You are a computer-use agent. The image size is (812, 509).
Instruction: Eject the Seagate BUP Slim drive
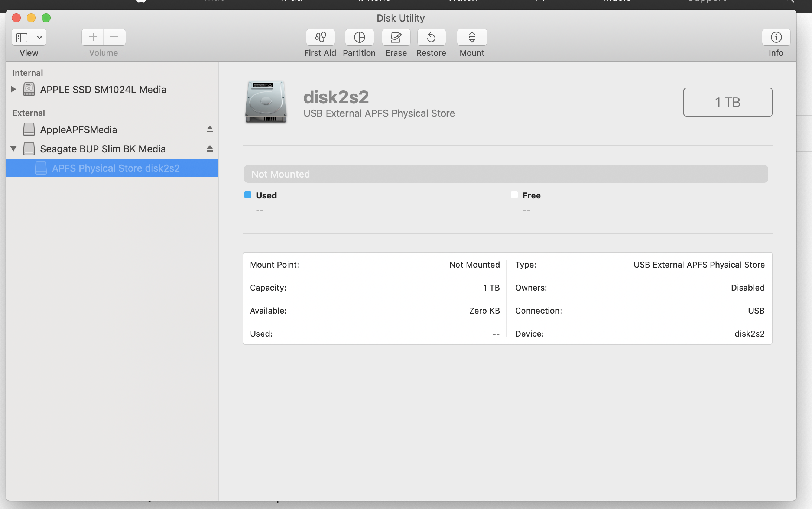point(210,149)
